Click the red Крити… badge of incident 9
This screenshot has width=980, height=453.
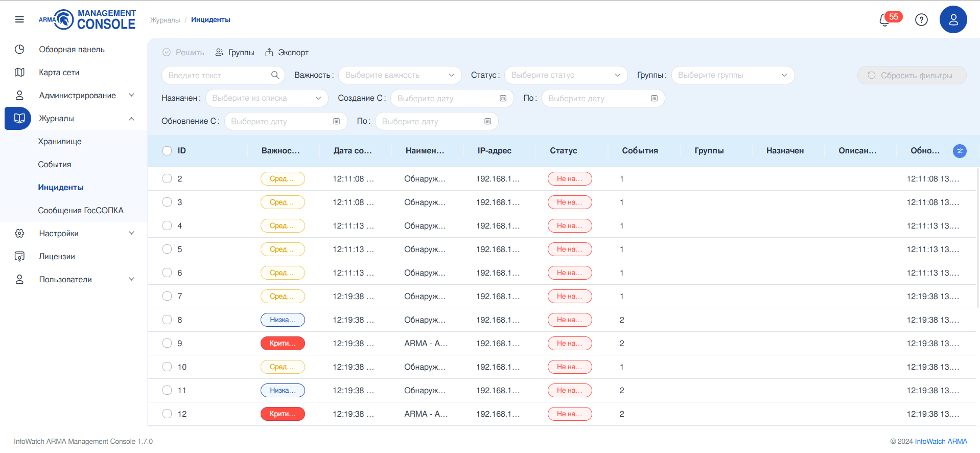click(283, 343)
